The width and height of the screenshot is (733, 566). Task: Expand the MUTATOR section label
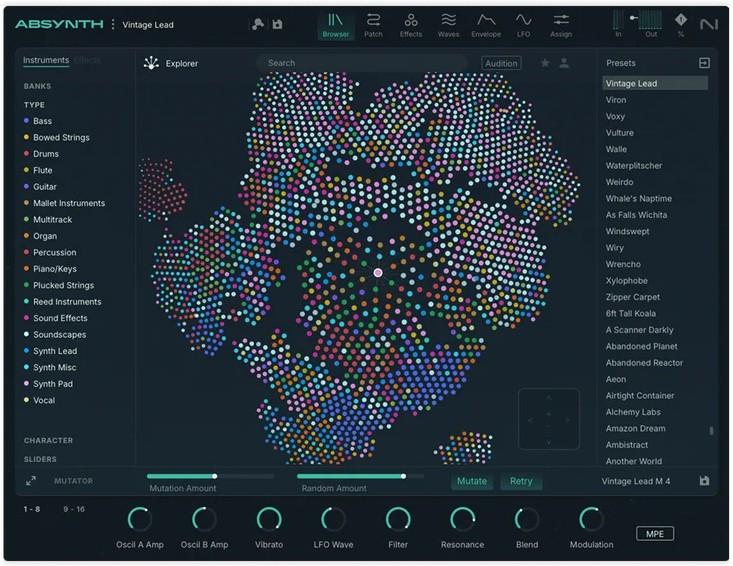pos(73,481)
